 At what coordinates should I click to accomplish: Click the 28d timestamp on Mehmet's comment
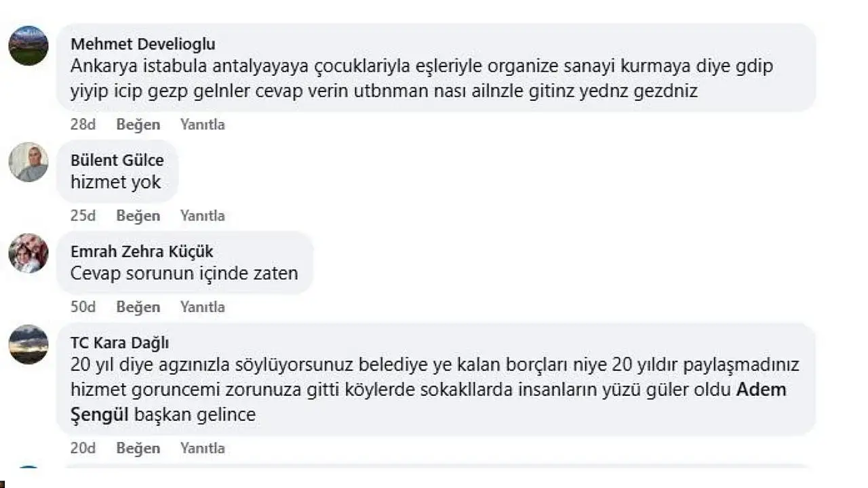coord(83,125)
